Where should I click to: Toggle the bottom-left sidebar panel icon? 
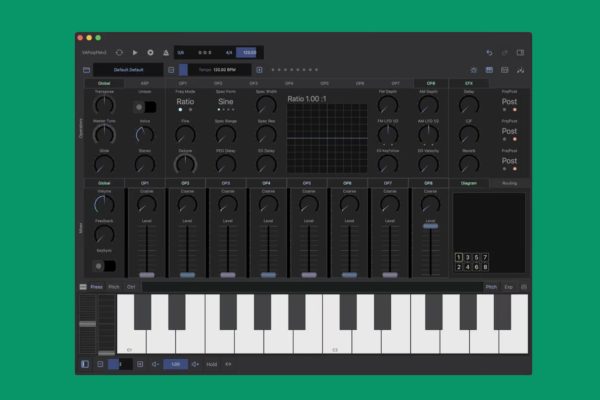pos(85,364)
